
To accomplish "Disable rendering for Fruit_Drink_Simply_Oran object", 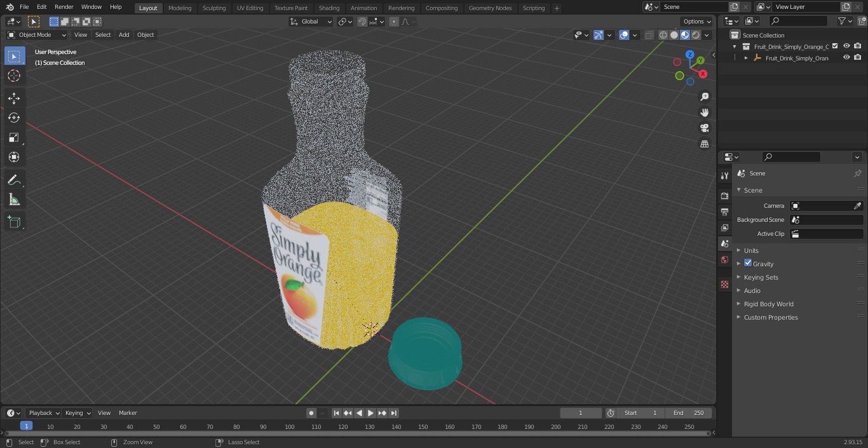I will 858,58.
